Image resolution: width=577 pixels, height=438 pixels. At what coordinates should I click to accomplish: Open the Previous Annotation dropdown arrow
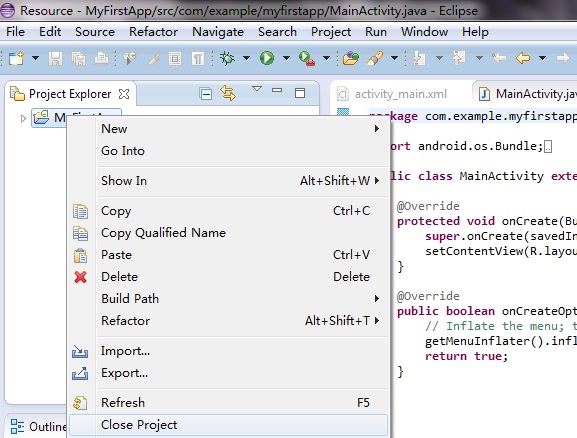(479, 58)
